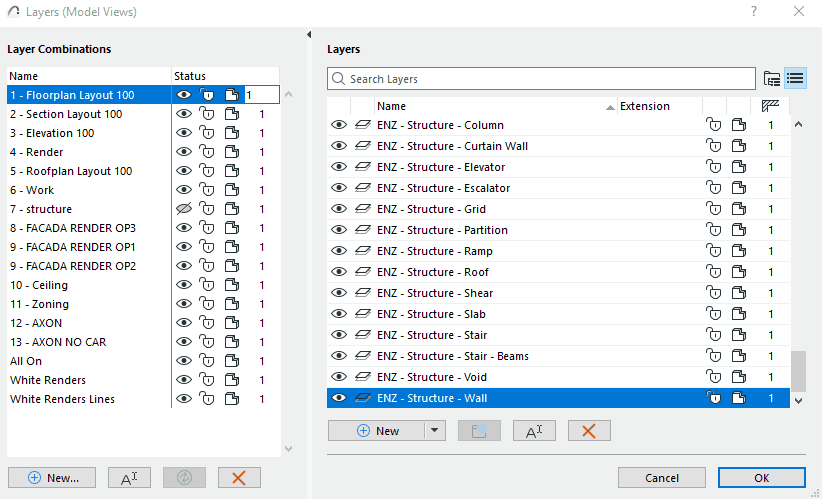Open help with the question mark button
Screen dimensions: 822x499
[x=754, y=11]
